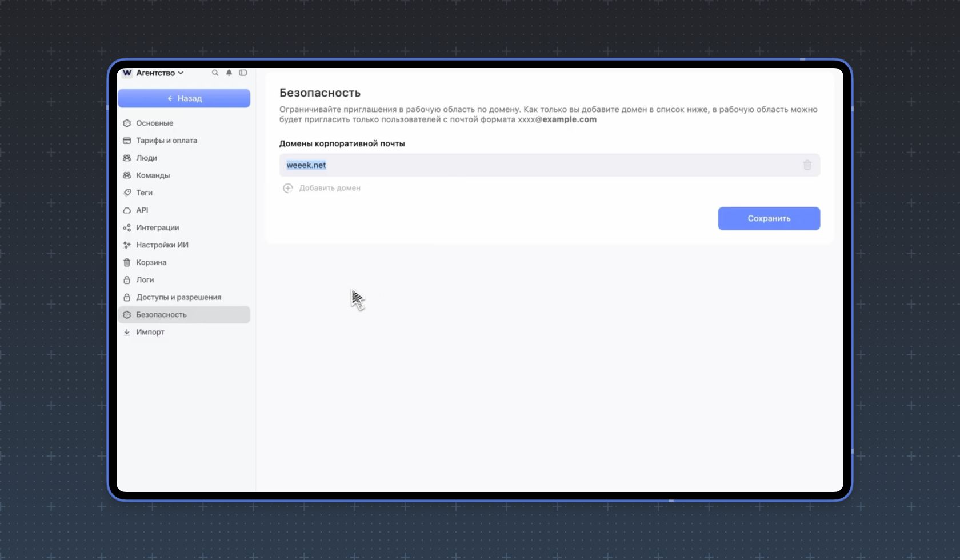This screenshot has width=960, height=560.
Task: Open Настройки ИИ section
Action: point(162,245)
